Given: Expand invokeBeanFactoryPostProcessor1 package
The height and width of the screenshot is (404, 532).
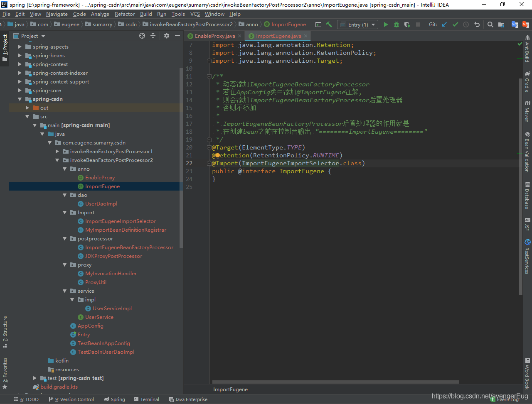Looking at the screenshot, I should click(57, 152).
